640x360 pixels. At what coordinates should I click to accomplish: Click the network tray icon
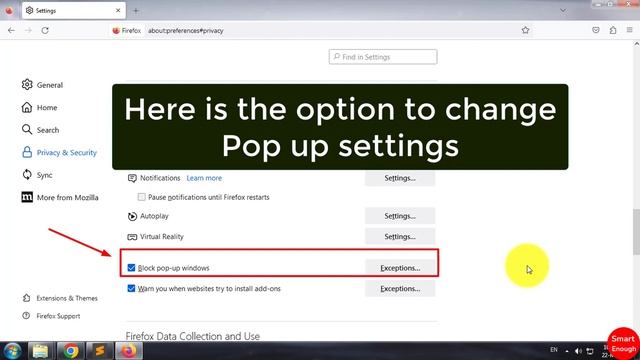click(x=590, y=351)
